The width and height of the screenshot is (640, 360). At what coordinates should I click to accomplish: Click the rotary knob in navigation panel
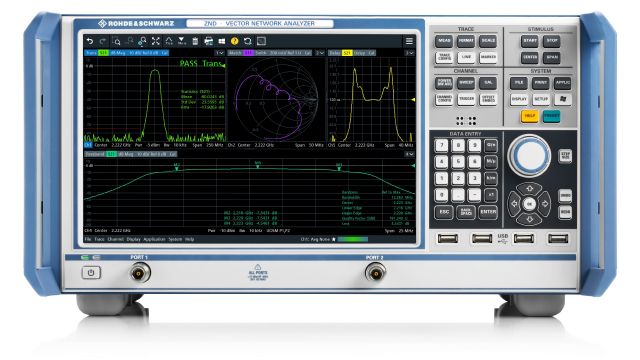(529, 156)
